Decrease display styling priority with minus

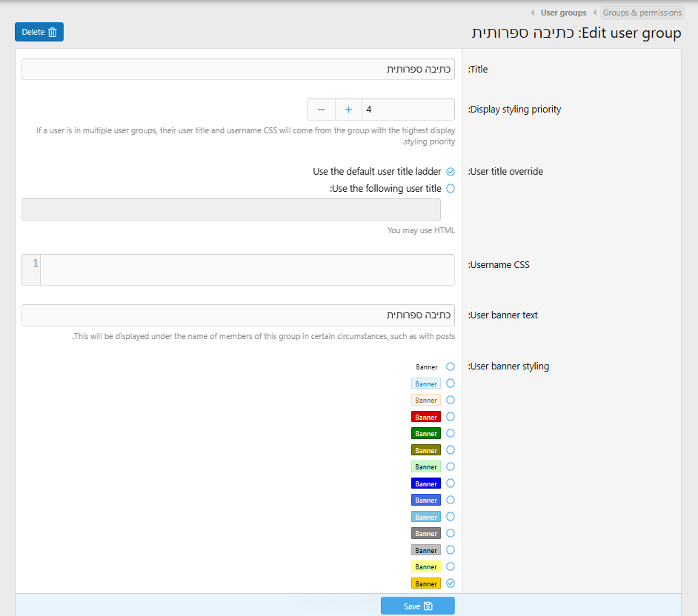[x=321, y=110]
